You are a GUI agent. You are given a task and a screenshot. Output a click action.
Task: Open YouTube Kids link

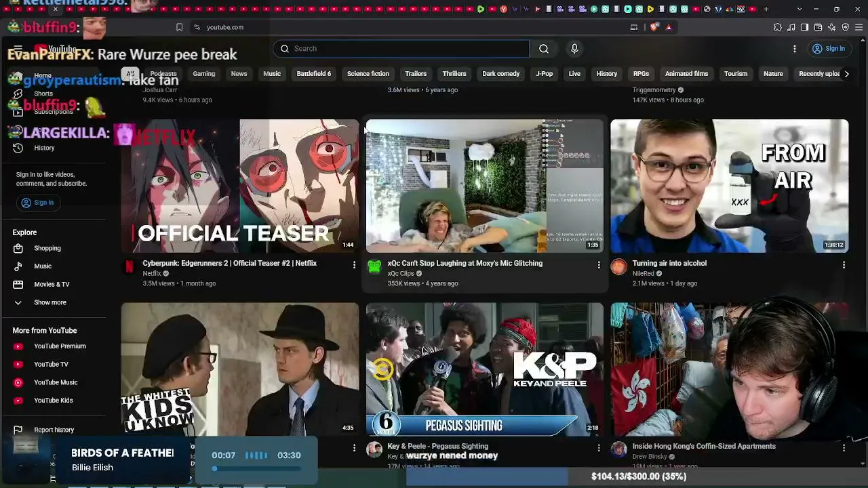pos(54,401)
